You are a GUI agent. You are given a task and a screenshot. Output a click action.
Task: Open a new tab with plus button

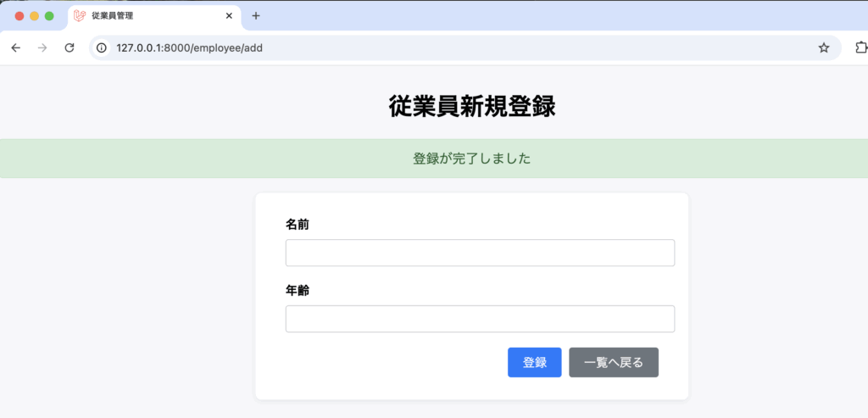(256, 15)
